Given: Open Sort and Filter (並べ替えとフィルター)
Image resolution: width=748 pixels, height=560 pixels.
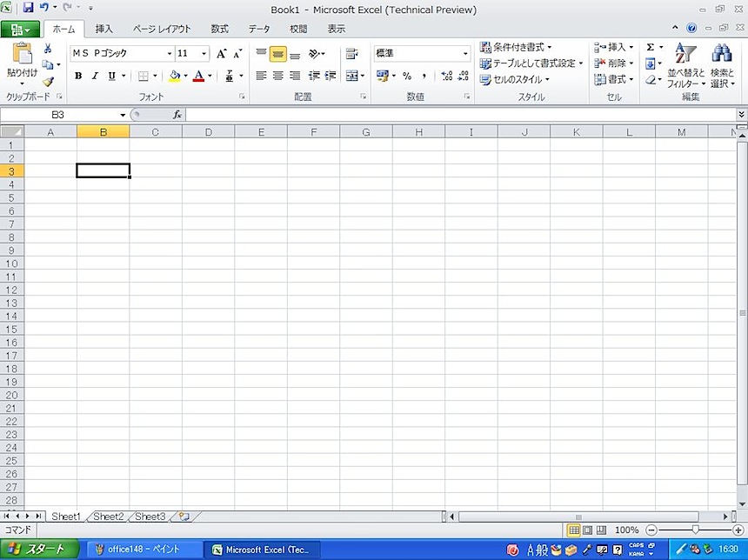Looking at the screenshot, I should tap(686, 65).
